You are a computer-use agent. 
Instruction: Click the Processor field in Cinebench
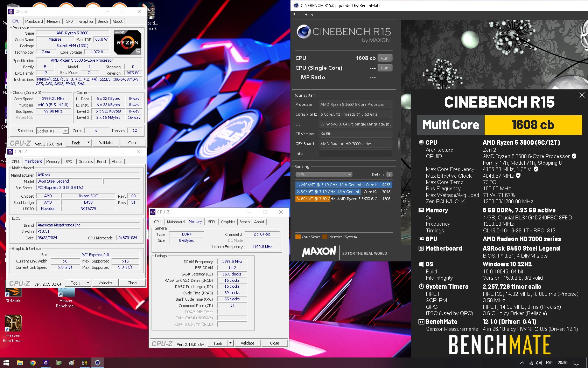(355, 104)
